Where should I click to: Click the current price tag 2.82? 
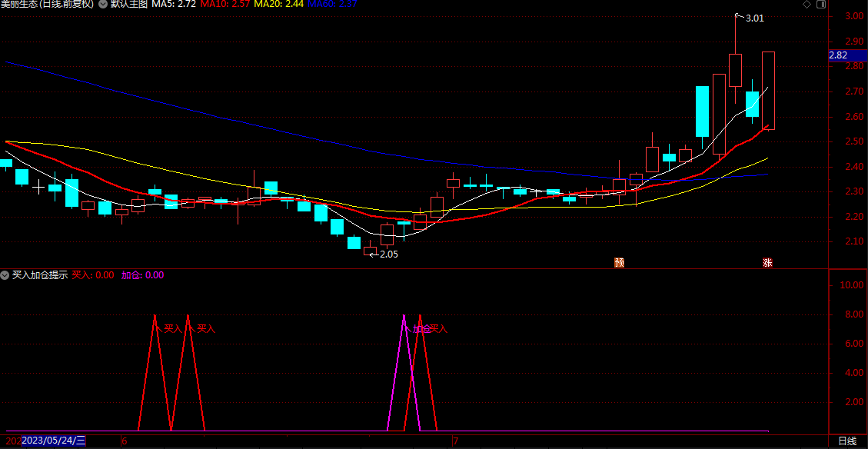click(847, 55)
